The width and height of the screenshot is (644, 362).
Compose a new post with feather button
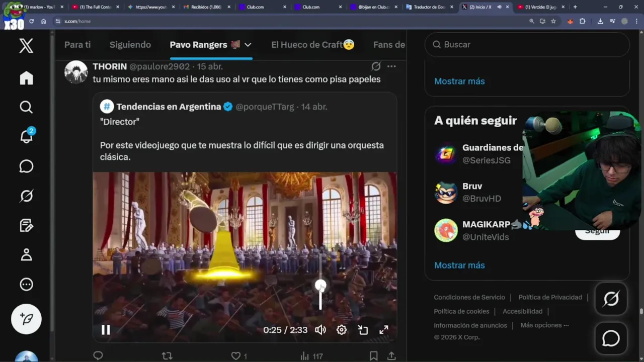[x=26, y=319]
